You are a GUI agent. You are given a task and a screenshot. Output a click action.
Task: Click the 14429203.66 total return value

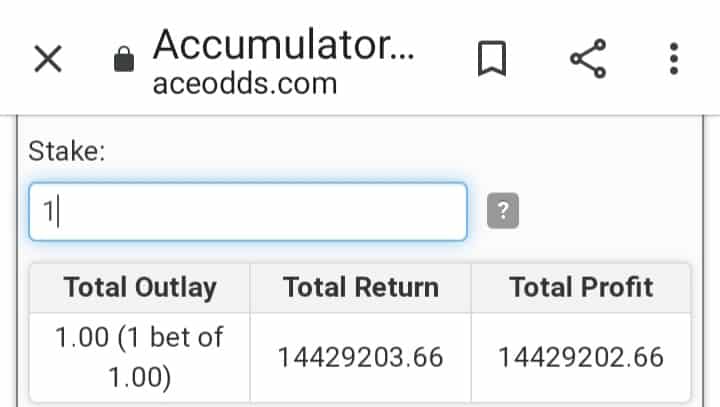[x=361, y=357]
